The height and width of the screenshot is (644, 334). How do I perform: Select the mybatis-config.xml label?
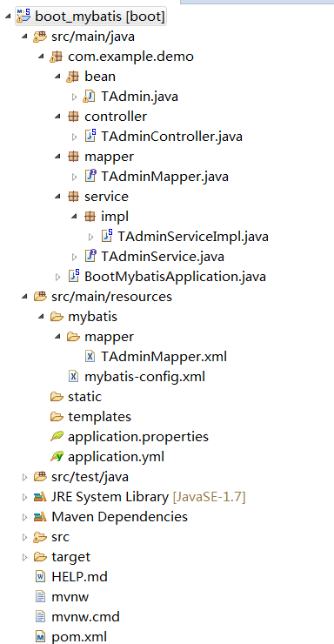144,377
